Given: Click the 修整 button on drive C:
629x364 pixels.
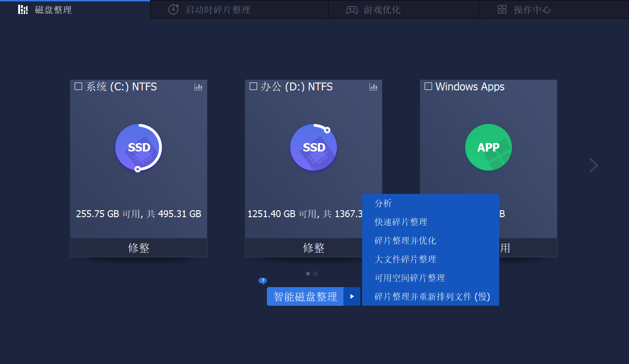Looking at the screenshot, I should [x=138, y=247].
